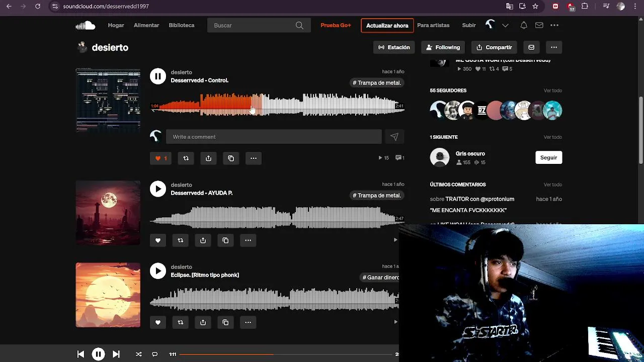Seek within the Control track waveform
This screenshot has height=362, width=644.
(277, 105)
